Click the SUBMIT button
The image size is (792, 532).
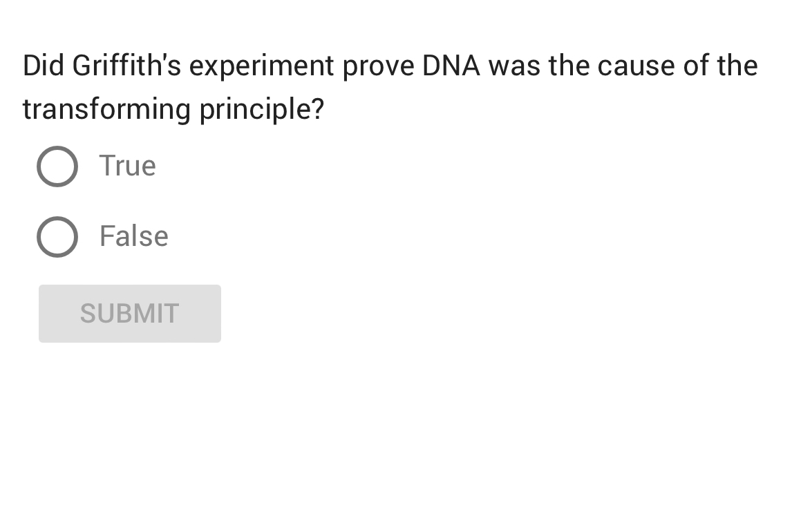pyautogui.click(x=129, y=313)
